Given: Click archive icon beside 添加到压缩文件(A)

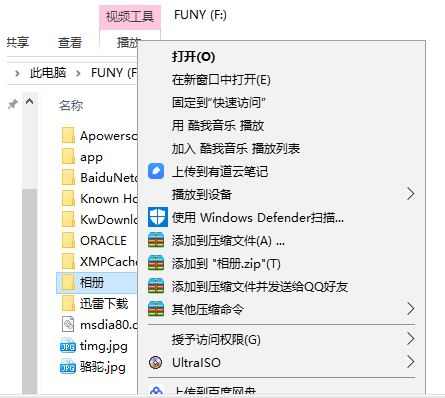Looking at the screenshot, I should [x=156, y=240].
